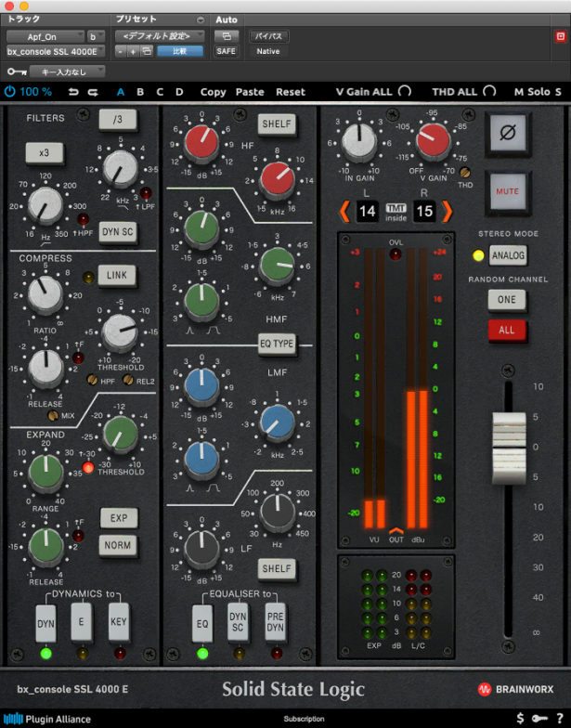Click the phase invert Ø button
Screen dimensions: 571x728
tap(507, 134)
